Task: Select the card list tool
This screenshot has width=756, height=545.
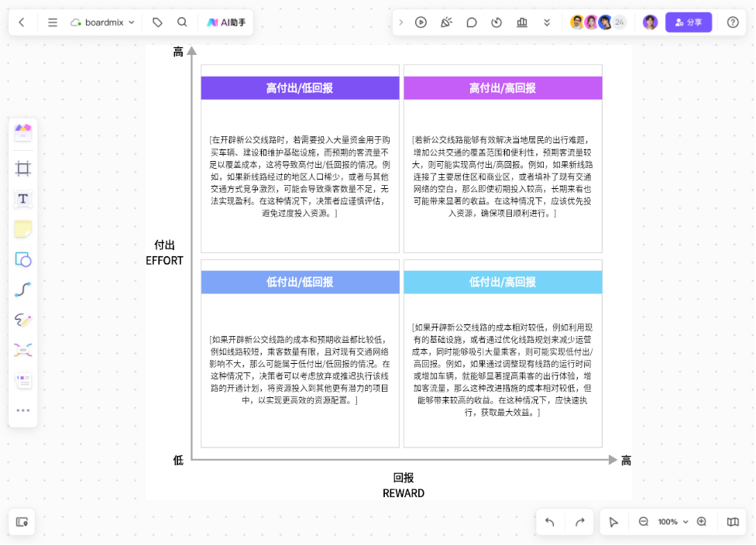Action: (23, 381)
